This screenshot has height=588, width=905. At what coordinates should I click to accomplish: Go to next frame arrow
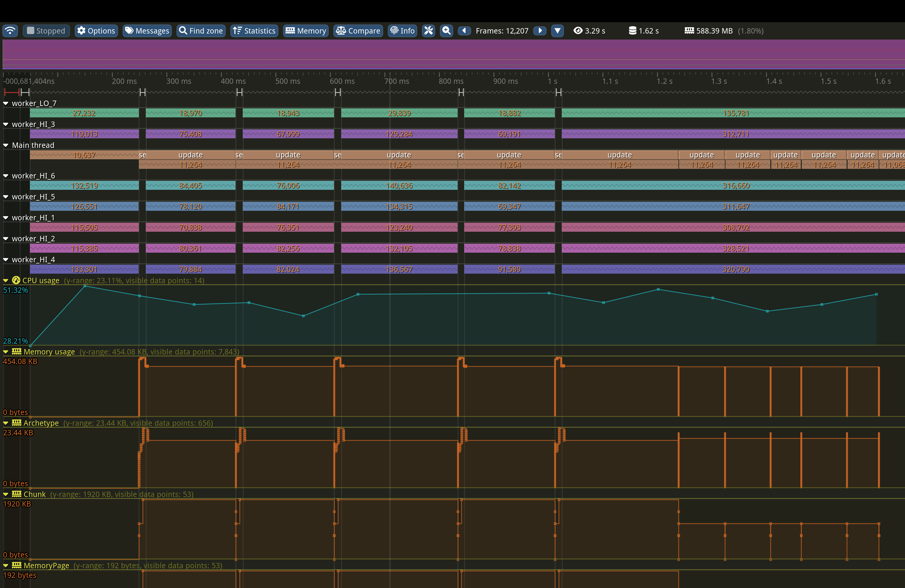click(540, 31)
